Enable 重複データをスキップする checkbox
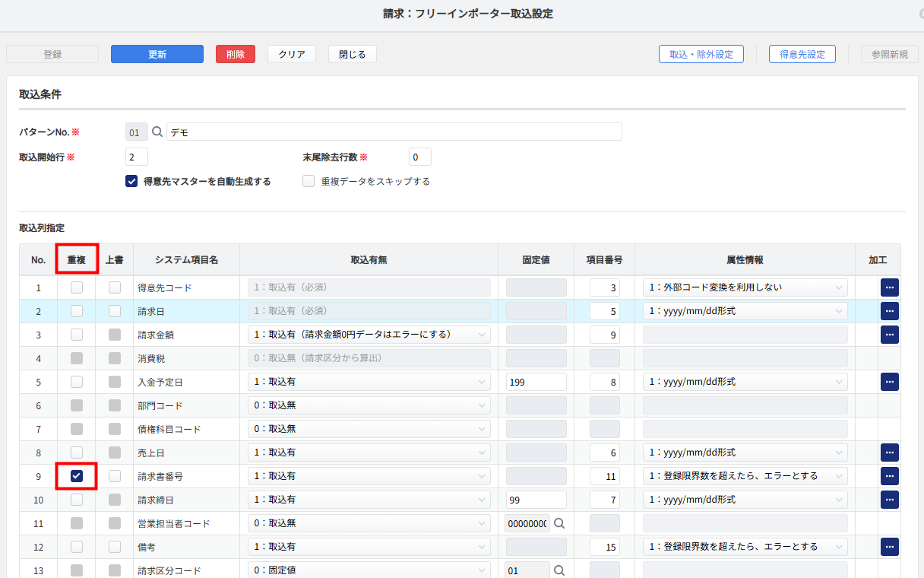 pos(309,182)
